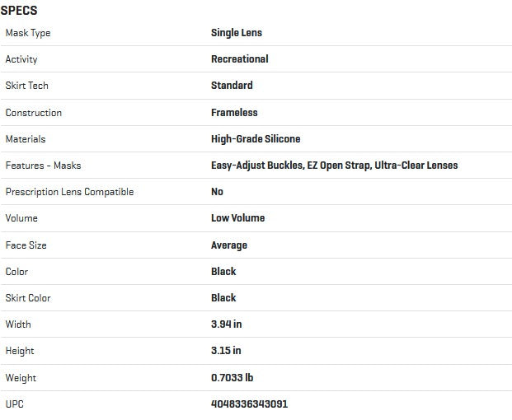Click the Skirt Tech label
Image resolution: width=512 pixels, height=420 pixels.
point(26,86)
